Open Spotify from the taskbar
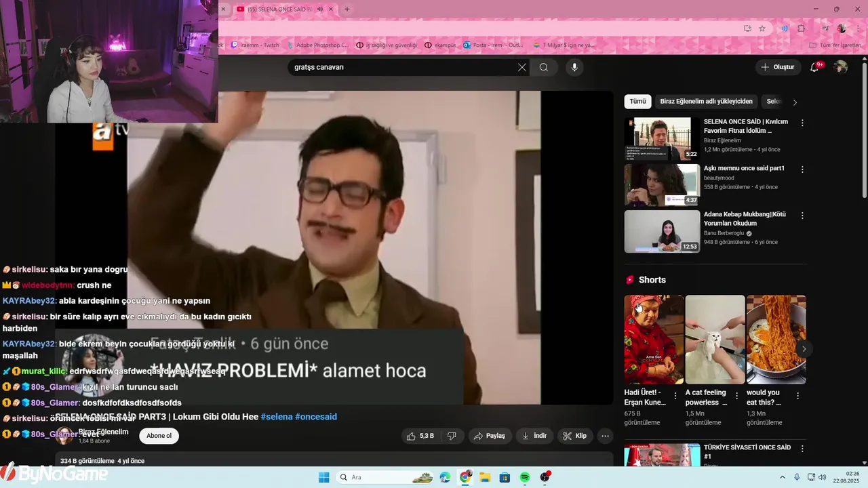Image resolution: width=868 pixels, height=488 pixels. click(x=525, y=477)
